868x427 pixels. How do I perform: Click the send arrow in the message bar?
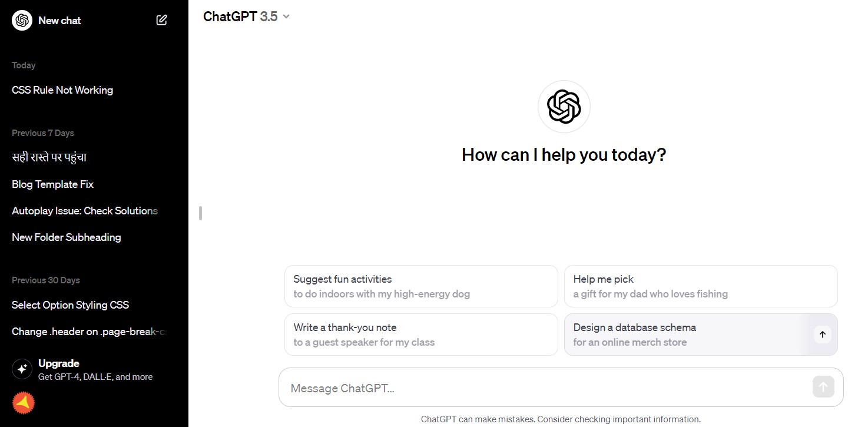tap(823, 386)
